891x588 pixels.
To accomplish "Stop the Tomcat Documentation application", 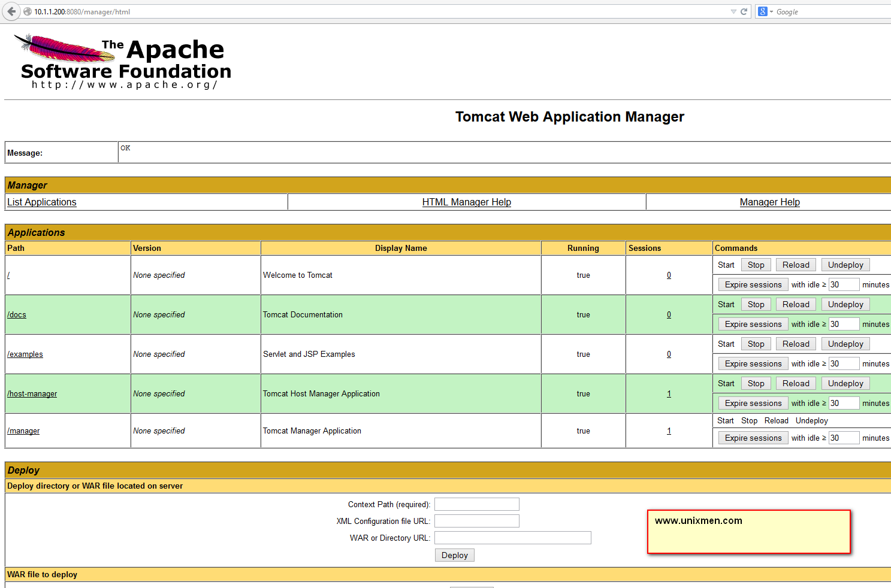I will tap(756, 304).
